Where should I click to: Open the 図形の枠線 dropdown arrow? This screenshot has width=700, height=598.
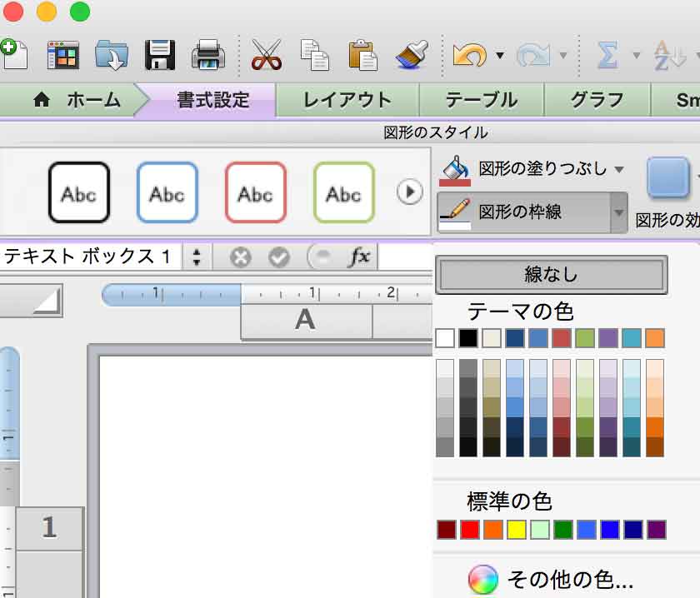[x=620, y=213]
